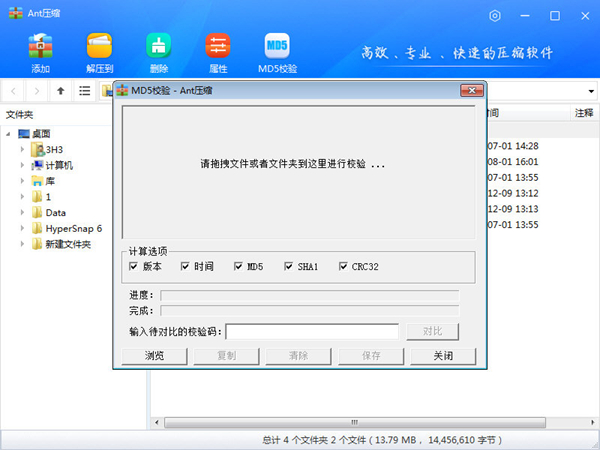Screen dimensions: 600x450
Task: Click the horizontal scrollbar in the file list
Action: [350, 421]
